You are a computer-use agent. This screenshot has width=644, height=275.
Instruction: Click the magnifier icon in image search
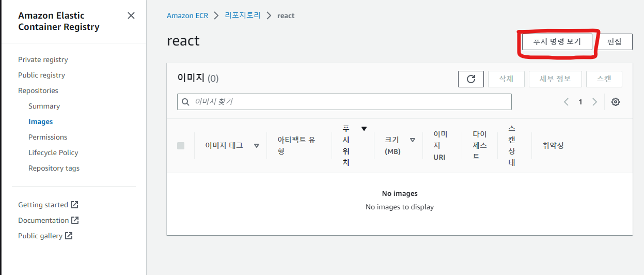186,102
